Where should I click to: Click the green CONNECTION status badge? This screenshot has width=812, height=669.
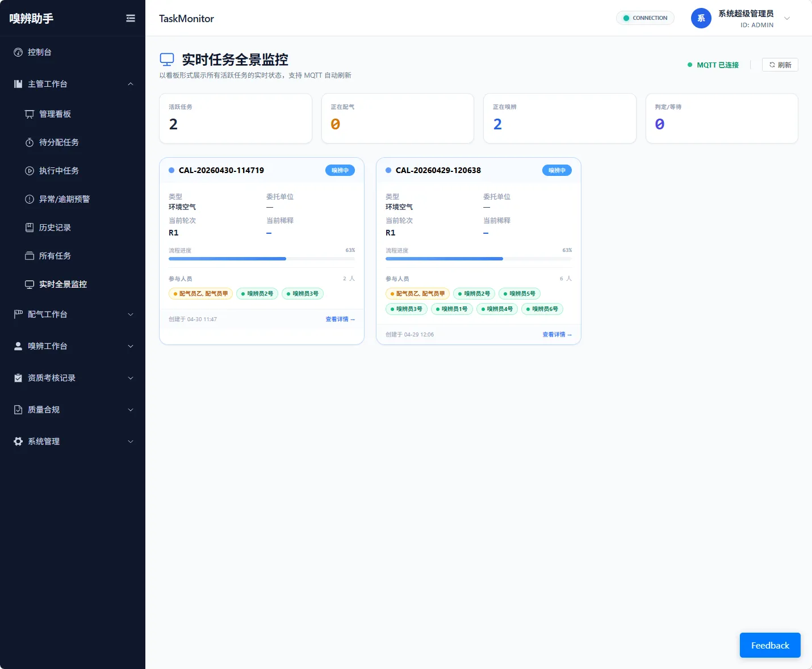[x=645, y=18]
